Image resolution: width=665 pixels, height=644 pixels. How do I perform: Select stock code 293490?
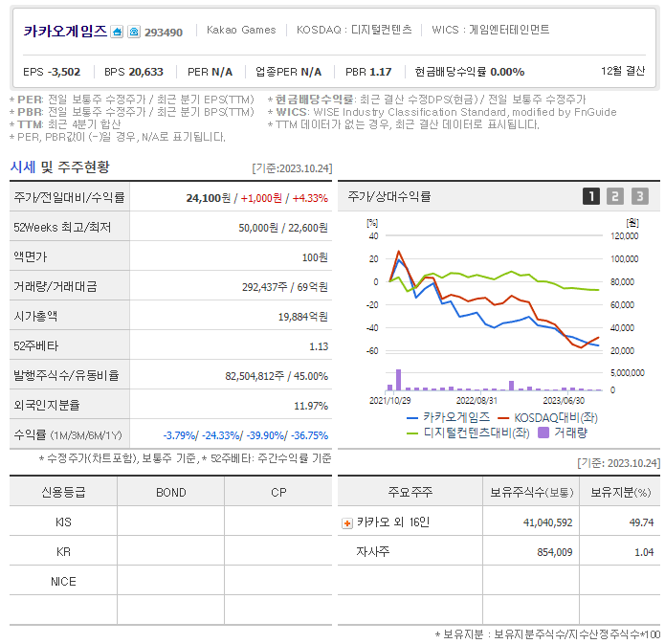click(164, 33)
